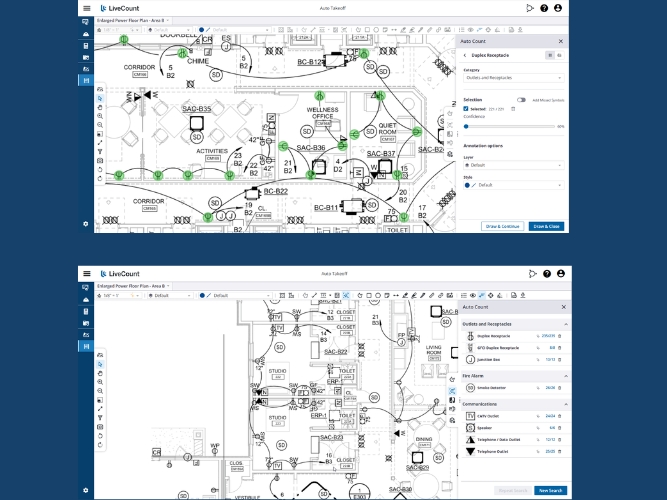
Task: Click Smoke Detector count link
Action: click(x=550, y=388)
